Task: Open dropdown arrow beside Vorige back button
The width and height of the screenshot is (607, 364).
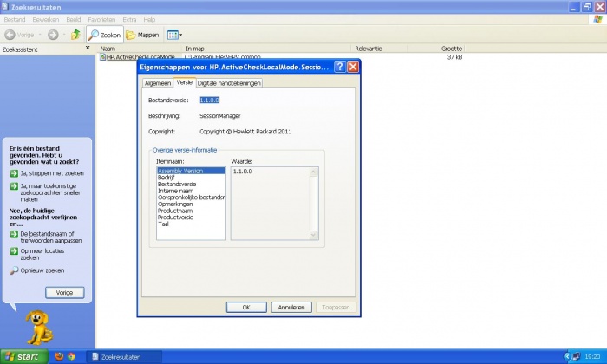Action: 40,35
